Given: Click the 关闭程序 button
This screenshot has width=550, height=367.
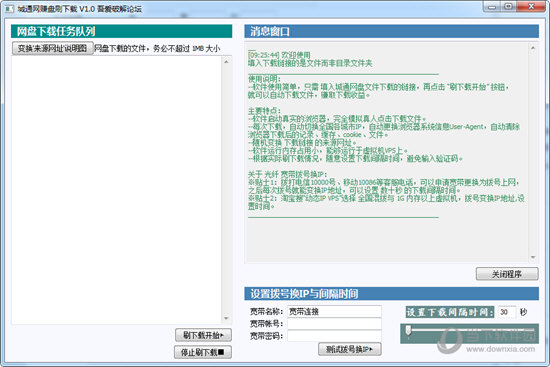Looking at the screenshot, I should point(507,274).
